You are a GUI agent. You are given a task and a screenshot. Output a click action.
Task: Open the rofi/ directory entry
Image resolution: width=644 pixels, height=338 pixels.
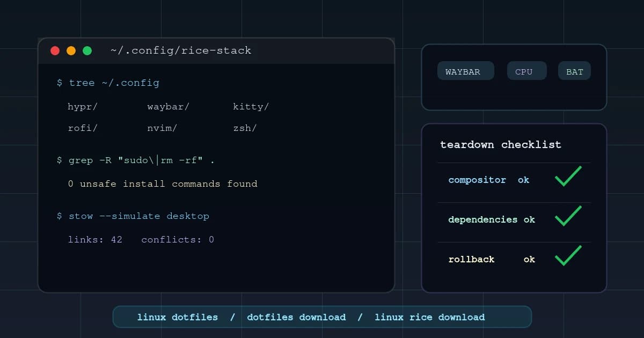click(83, 128)
